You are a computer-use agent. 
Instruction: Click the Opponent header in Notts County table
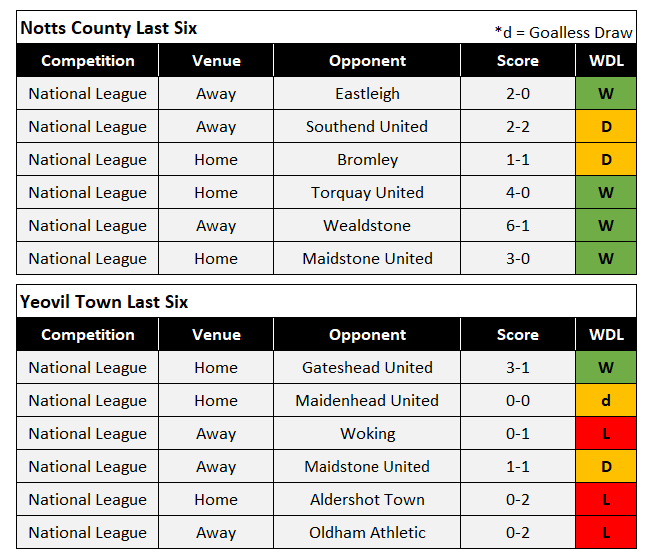point(367,61)
